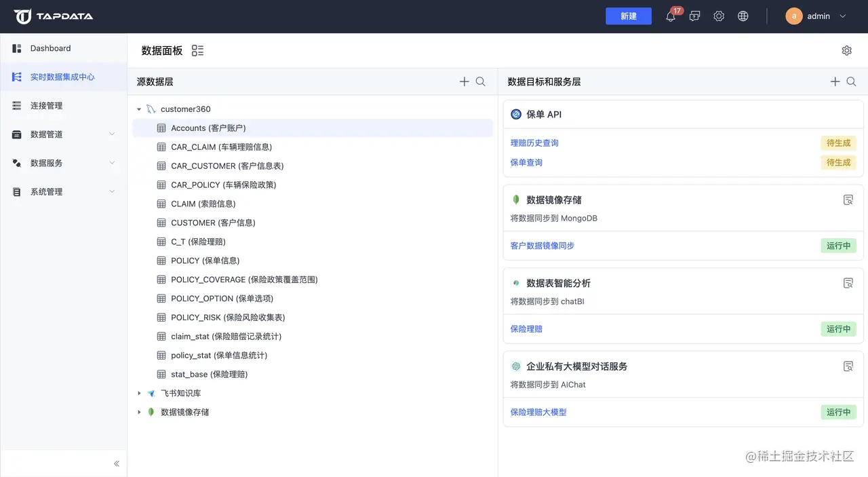Add a source in 源数据层 with plus
Viewport: 868px width, 477px height.
465,81
